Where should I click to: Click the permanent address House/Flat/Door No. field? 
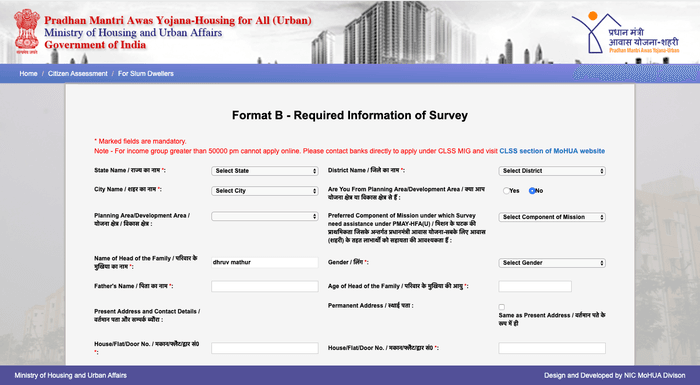552,348
